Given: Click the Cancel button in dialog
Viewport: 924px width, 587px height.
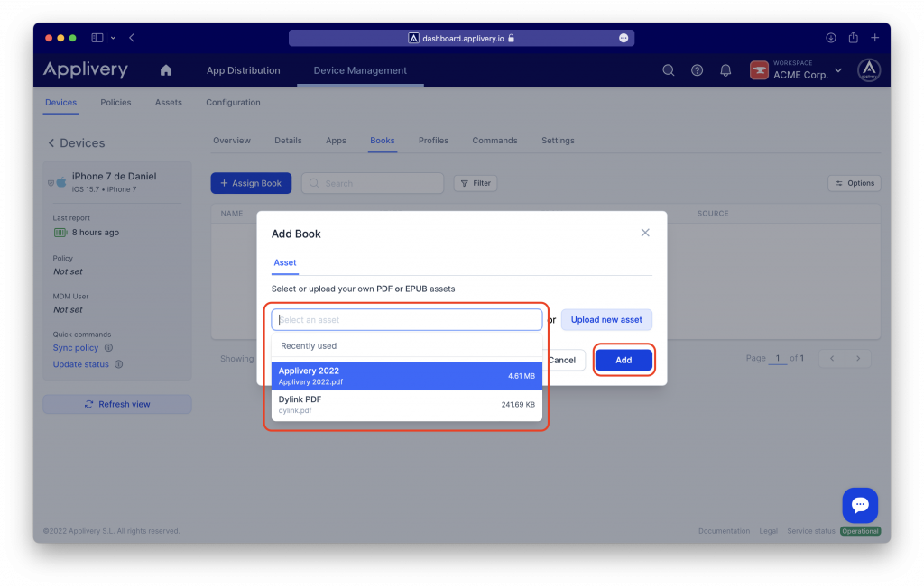Looking at the screenshot, I should coord(561,360).
